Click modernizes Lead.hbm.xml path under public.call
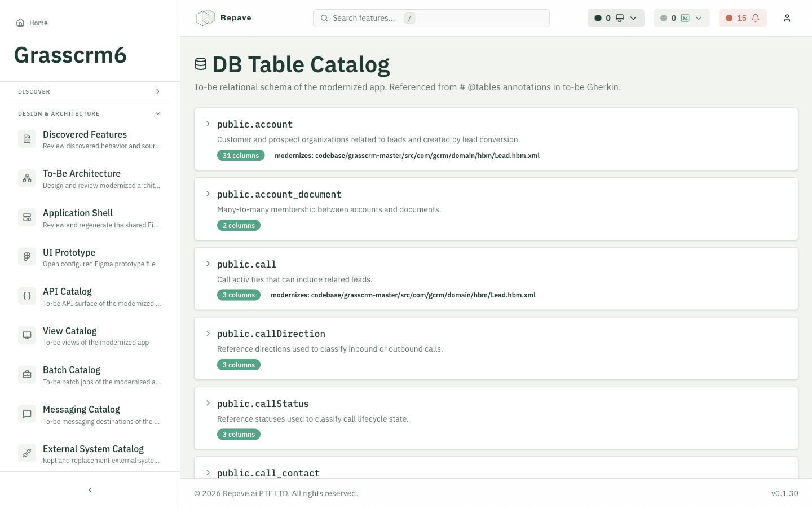This screenshot has width=812, height=508. click(x=403, y=295)
